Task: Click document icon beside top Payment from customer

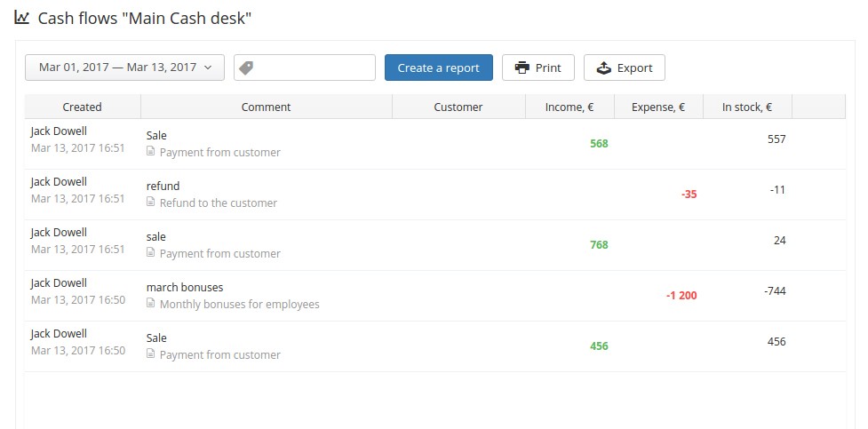Action: click(x=150, y=151)
